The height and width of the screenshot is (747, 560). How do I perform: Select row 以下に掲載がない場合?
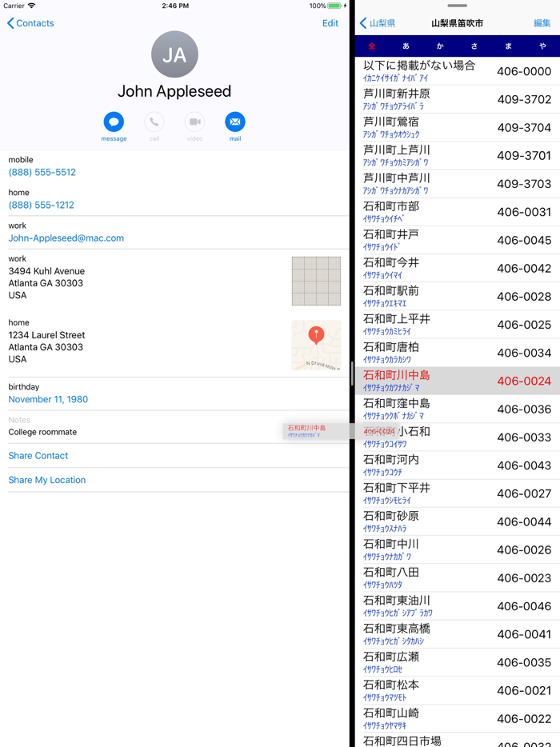pyautogui.click(x=458, y=71)
